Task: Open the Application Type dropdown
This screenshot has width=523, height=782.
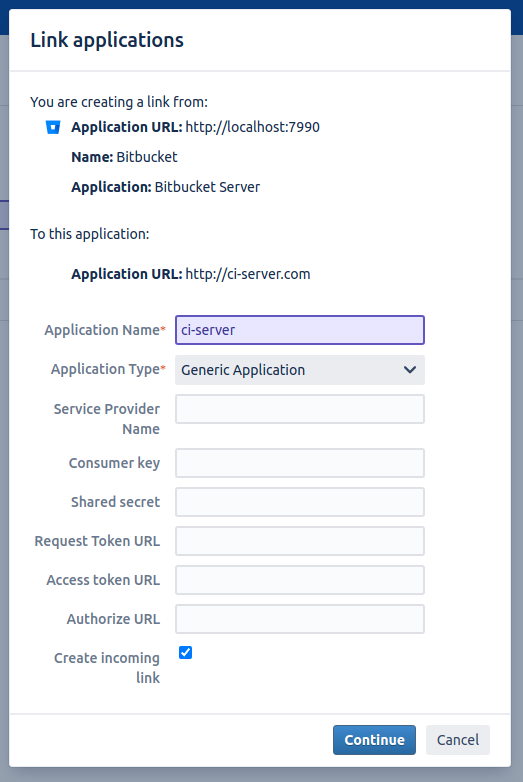Action: pyautogui.click(x=300, y=370)
